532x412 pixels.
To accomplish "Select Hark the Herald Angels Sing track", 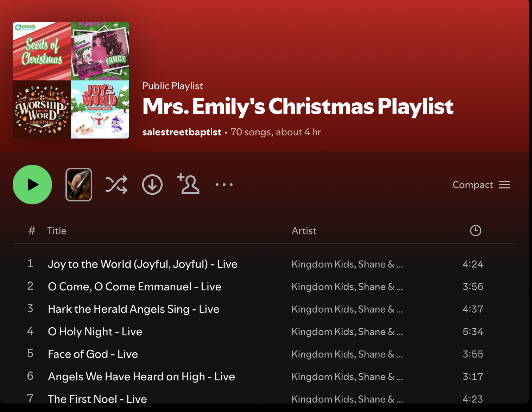I will (134, 309).
